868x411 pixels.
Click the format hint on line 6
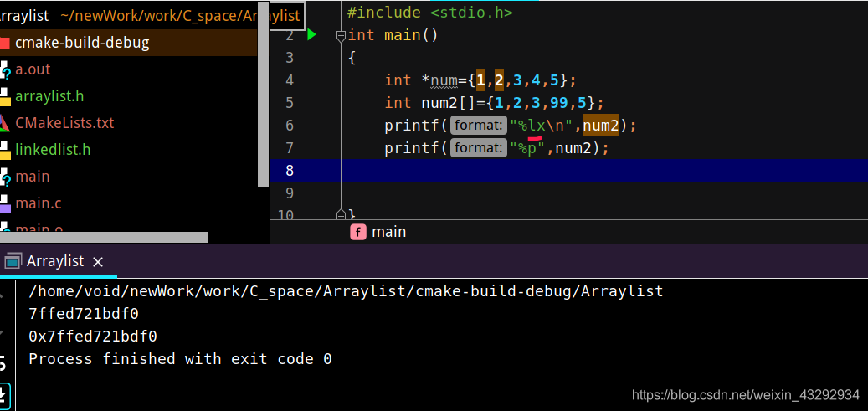[479, 126]
